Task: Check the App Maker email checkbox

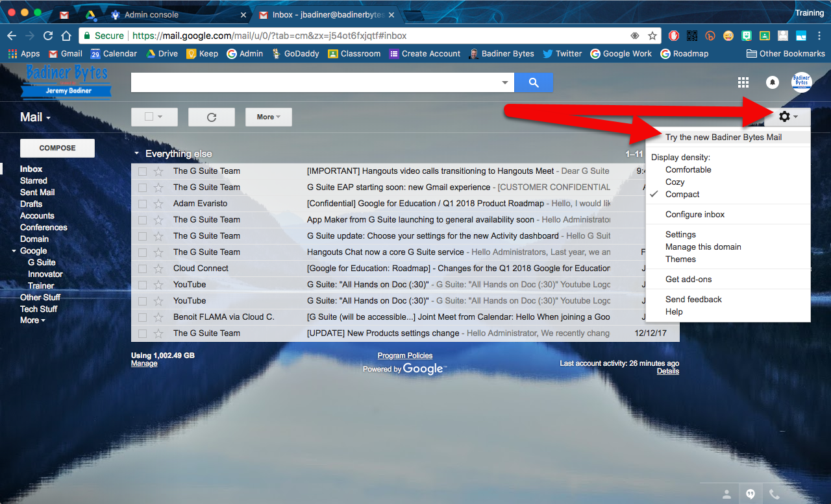Action: (142, 220)
